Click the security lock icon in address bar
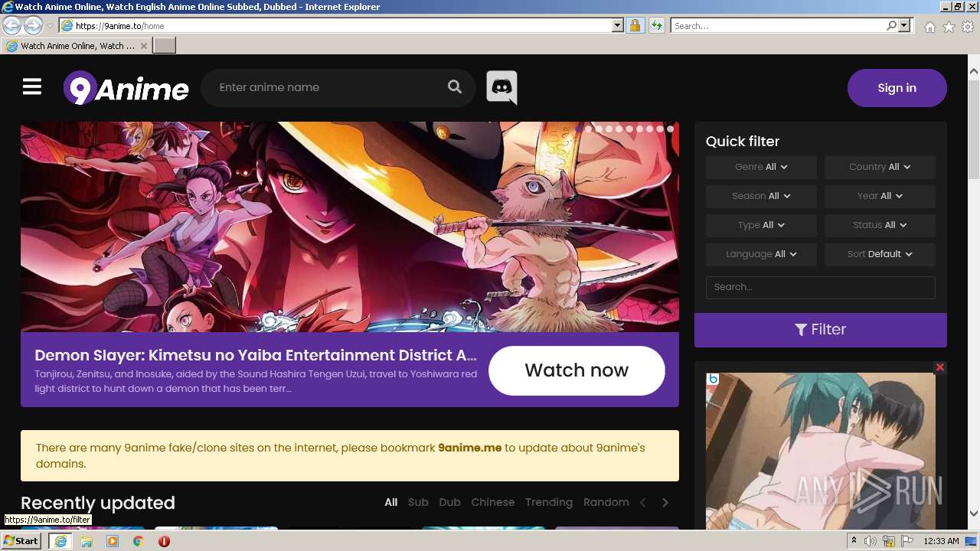980x551 pixels. (x=635, y=25)
